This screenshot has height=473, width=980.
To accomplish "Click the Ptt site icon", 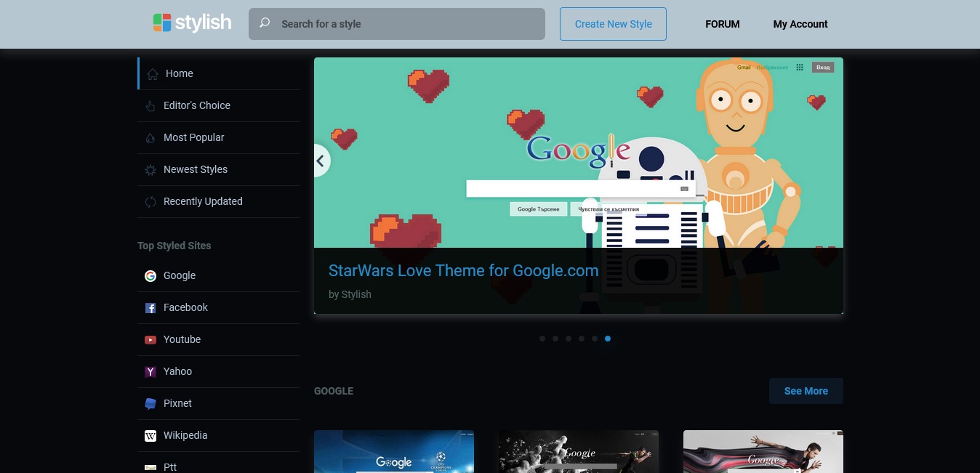I will coord(150,467).
